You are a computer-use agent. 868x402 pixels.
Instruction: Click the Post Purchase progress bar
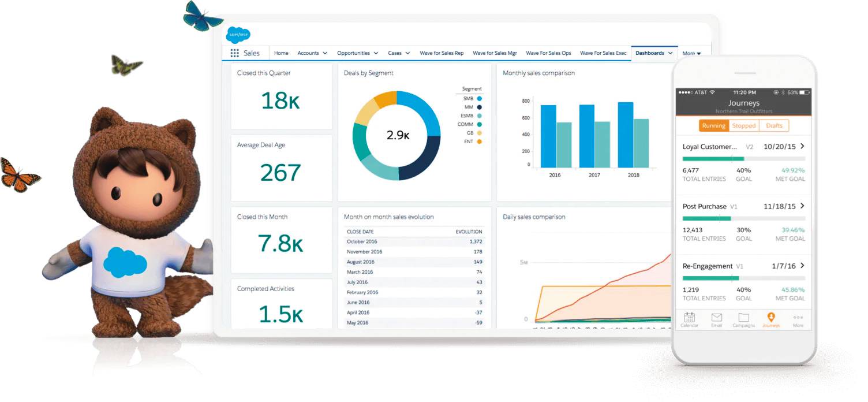click(x=744, y=218)
